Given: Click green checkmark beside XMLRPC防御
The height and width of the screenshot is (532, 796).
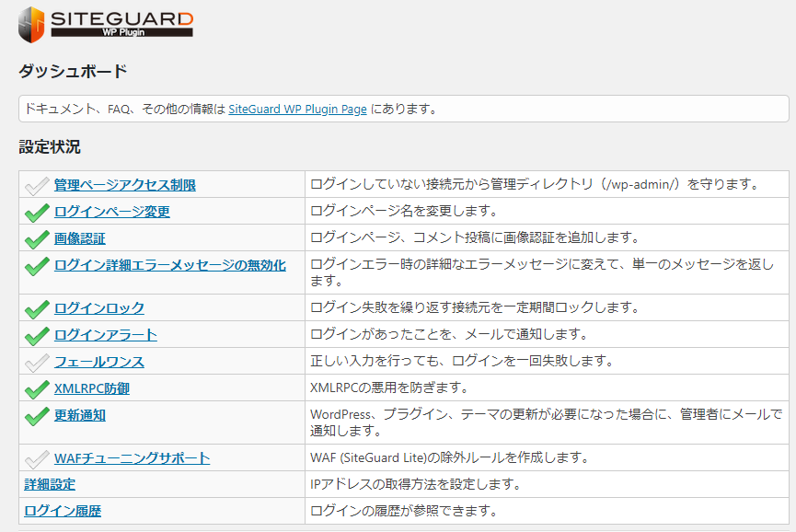Looking at the screenshot, I should coord(37,389).
